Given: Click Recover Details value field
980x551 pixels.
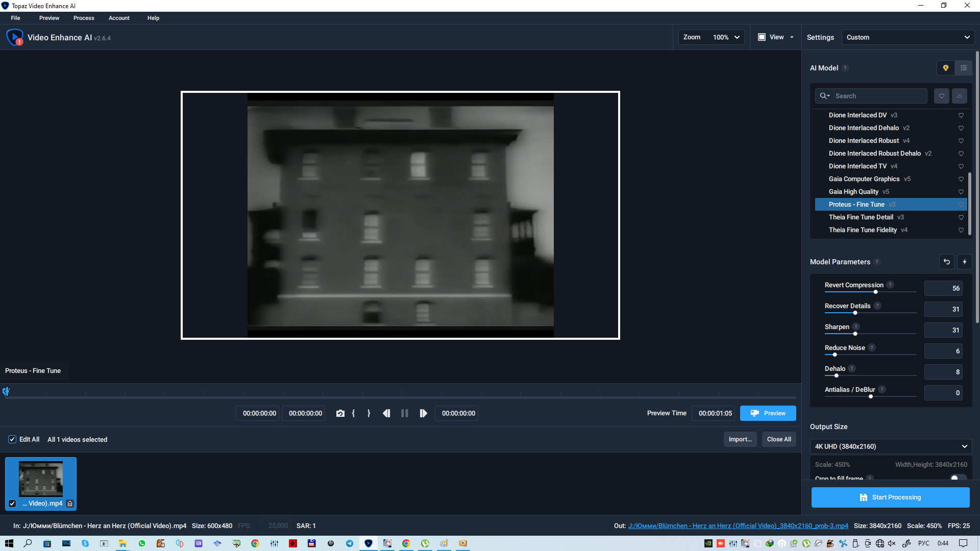Looking at the screenshot, I should [943, 309].
